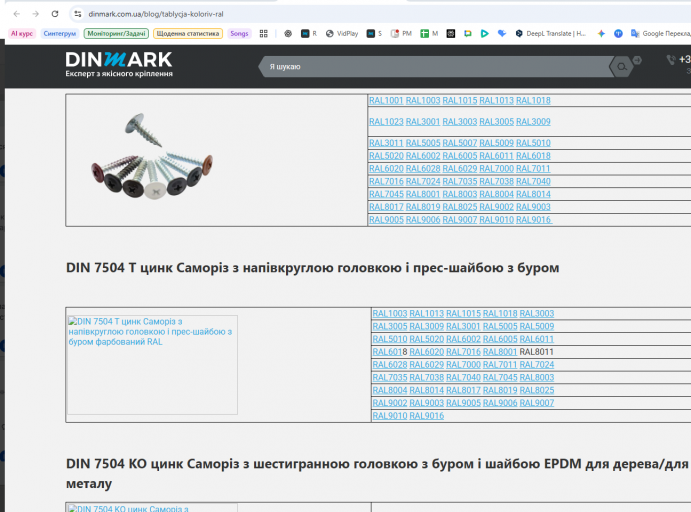Open RAL9002 link in first table
691x512 pixels.
(497, 207)
